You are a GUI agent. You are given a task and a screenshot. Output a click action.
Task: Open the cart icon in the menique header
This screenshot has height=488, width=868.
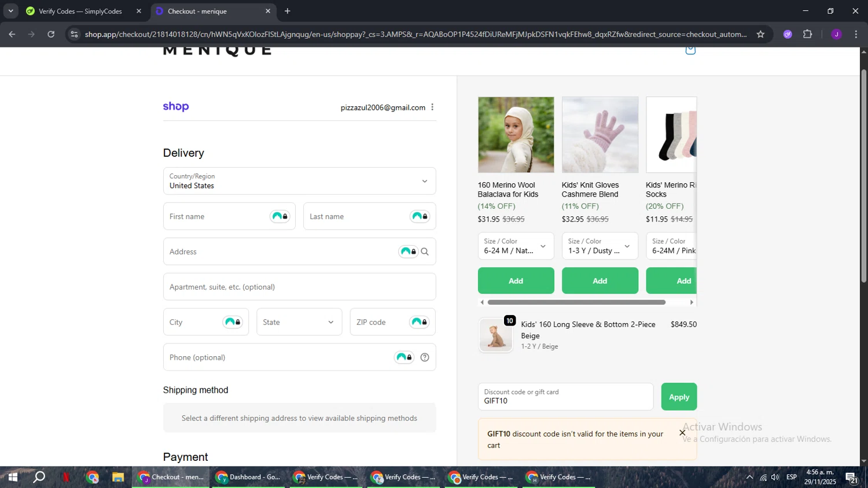point(690,50)
